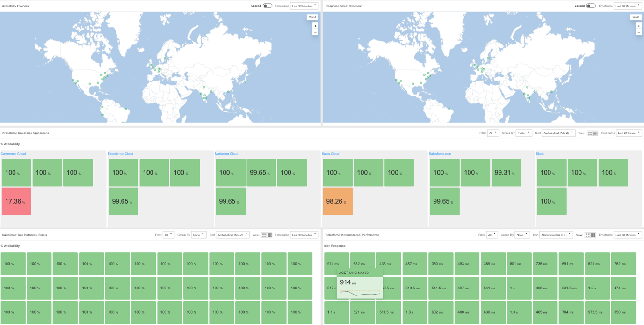The width and height of the screenshot is (644, 325).
Task: Open Timeframe dropdown in Availability Overview
Action: click(304, 6)
